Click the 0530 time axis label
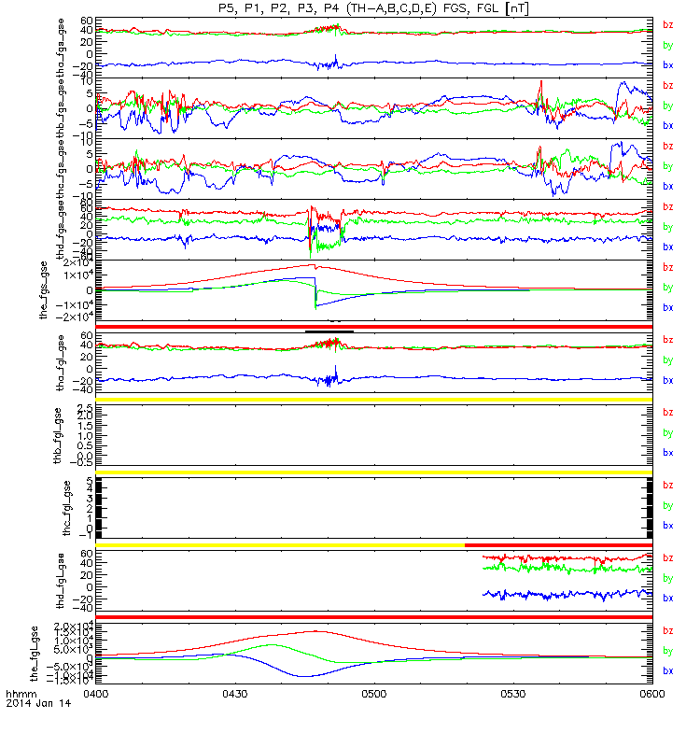Image resolution: width=700 pixels, height=747 pixels. click(x=512, y=694)
